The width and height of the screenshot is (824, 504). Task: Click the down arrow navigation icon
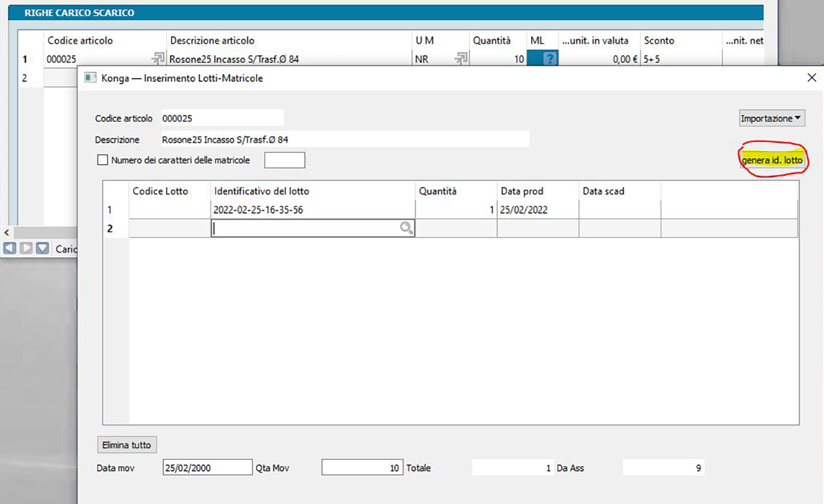43,249
